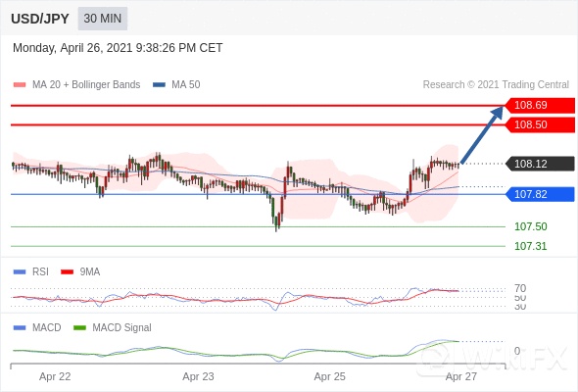Click the MACD zero level label
Image resolution: width=578 pixels, height=392 pixels.
coord(517,351)
